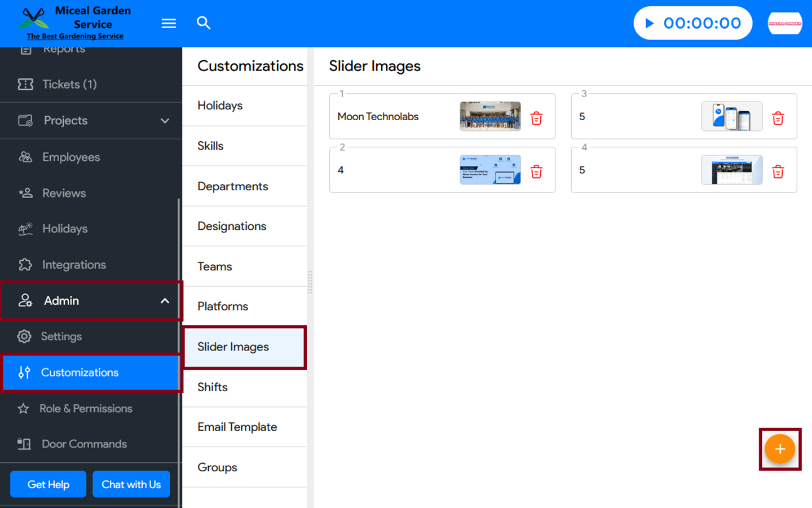812x508 pixels.
Task: Open the profile avatar in top right
Action: click(784, 23)
